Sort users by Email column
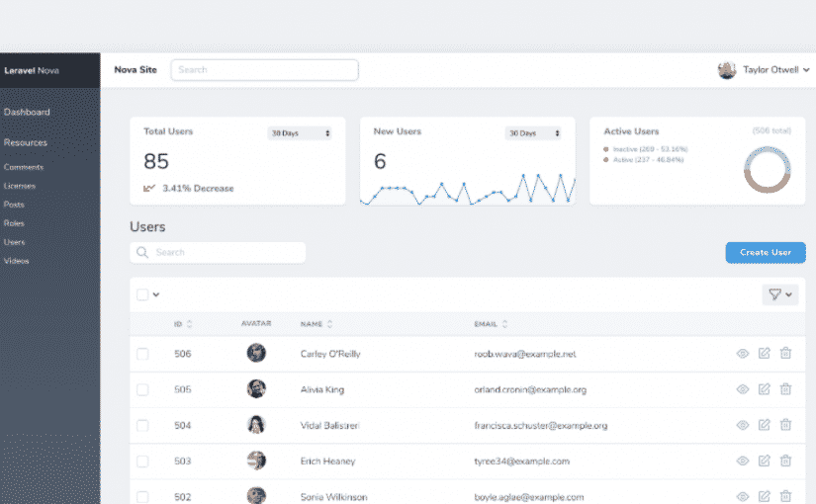The width and height of the screenshot is (816, 504). pyautogui.click(x=491, y=324)
